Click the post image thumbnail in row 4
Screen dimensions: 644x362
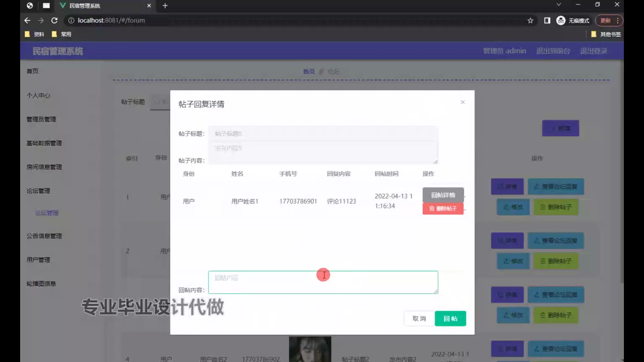[310, 349]
